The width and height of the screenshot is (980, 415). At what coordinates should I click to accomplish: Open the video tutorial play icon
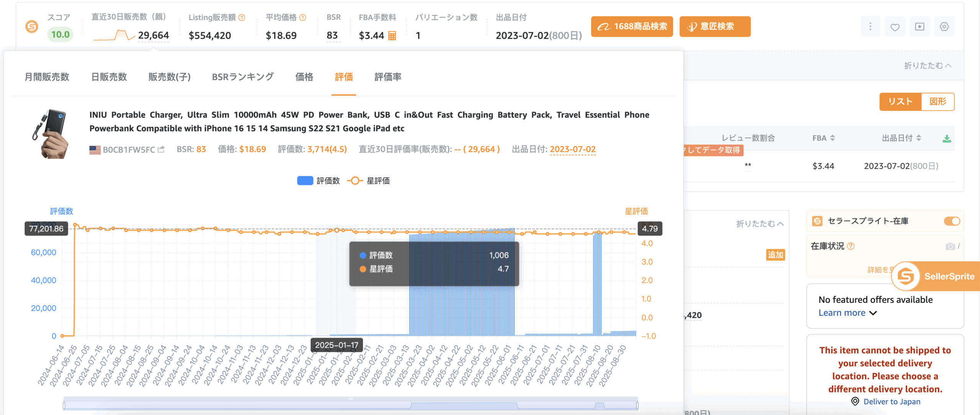pyautogui.click(x=920, y=27)
